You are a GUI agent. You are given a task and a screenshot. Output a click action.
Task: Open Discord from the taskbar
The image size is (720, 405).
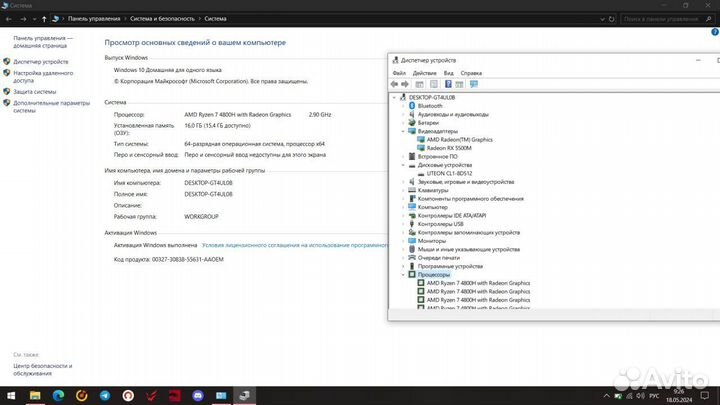coord(198,395)
